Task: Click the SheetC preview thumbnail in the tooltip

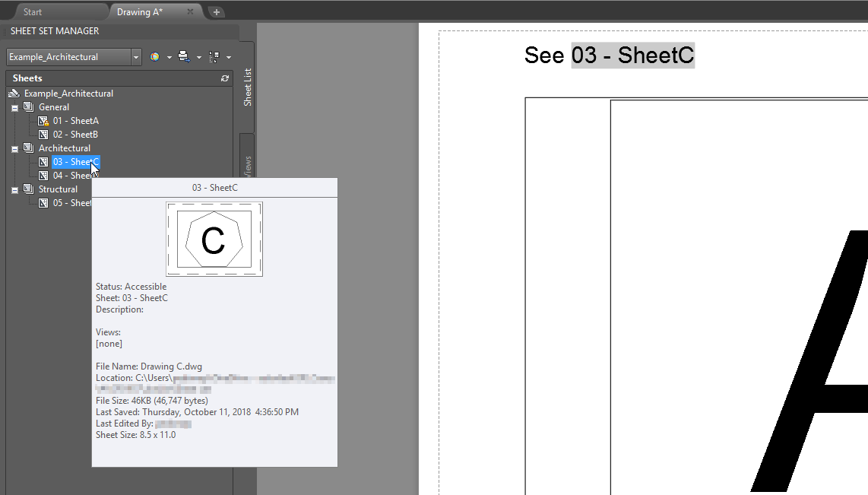Action: click(x=214, y=240)
